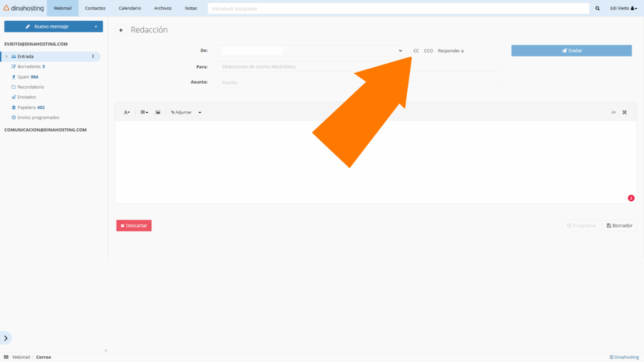Open the De sender address dropdown

tap(400, 50)
